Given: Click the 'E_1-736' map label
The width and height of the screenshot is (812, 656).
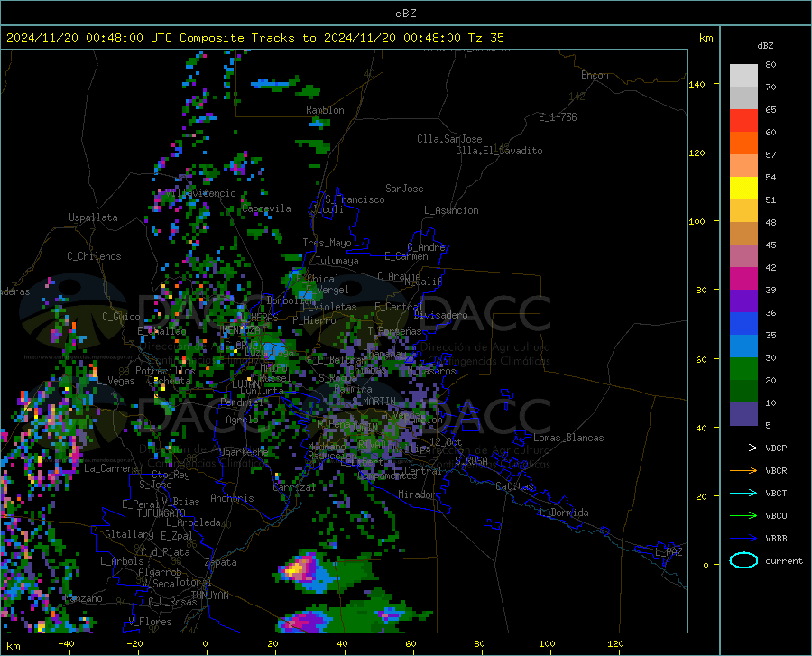Looking at the screenshot, I should pyautogui.click(x=558, y=117).
